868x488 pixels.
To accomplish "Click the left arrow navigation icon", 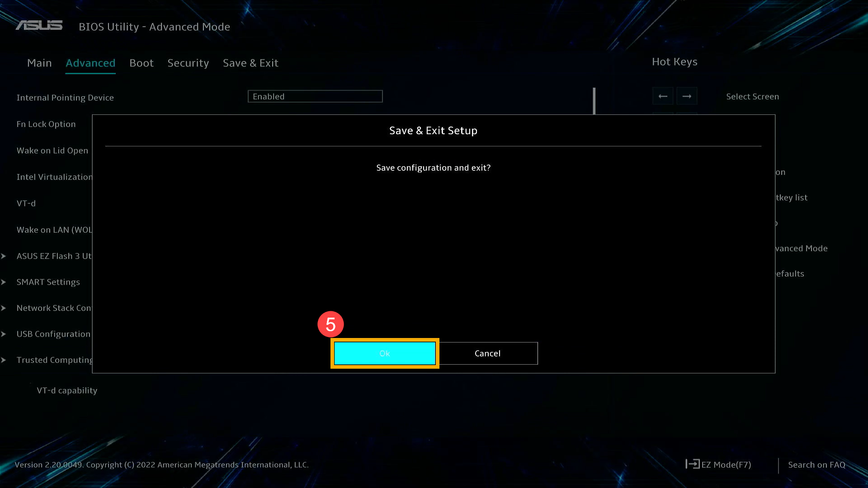I will point(663,96).
